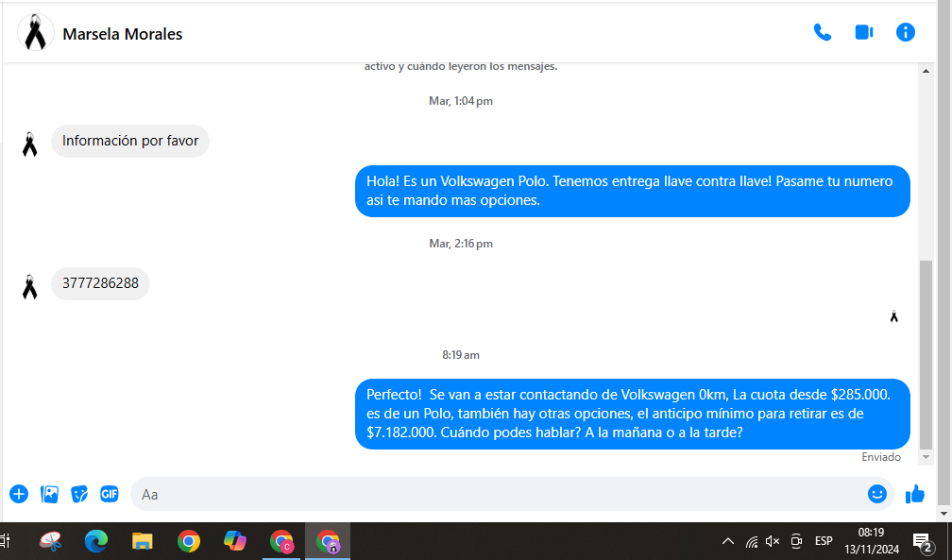
Task: Click the phone number message 3777286288
Action: tap(100, 283)
